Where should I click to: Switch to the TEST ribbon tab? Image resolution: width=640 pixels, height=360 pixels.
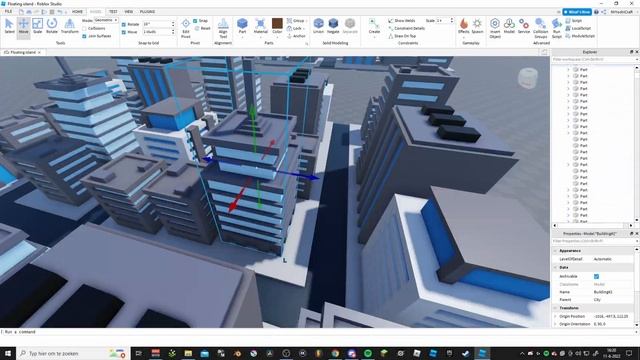[x=113, y=11]
